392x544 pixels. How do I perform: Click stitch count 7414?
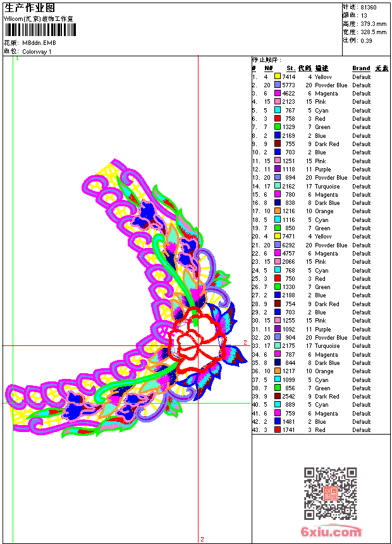[x=288, y=77]
